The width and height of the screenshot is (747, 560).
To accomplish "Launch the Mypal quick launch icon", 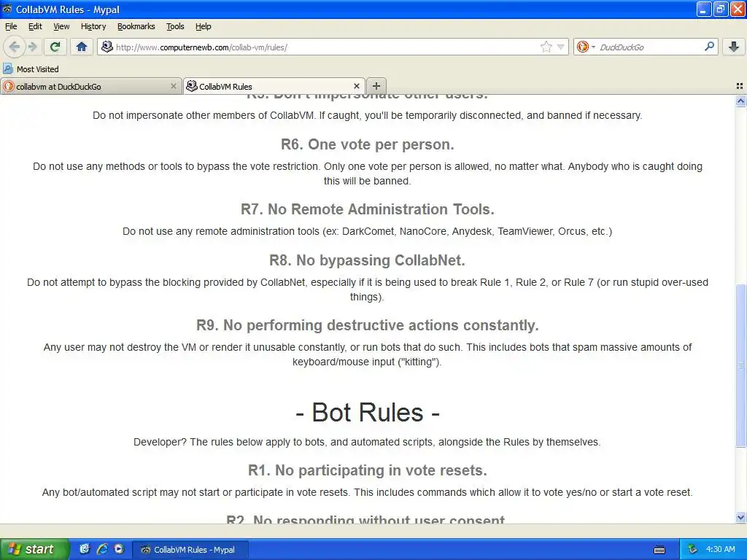I will (x=85, y=549).
